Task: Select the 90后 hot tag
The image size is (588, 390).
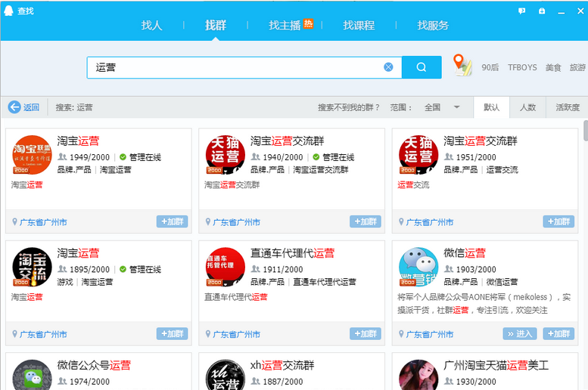Action: click(490, 67)
